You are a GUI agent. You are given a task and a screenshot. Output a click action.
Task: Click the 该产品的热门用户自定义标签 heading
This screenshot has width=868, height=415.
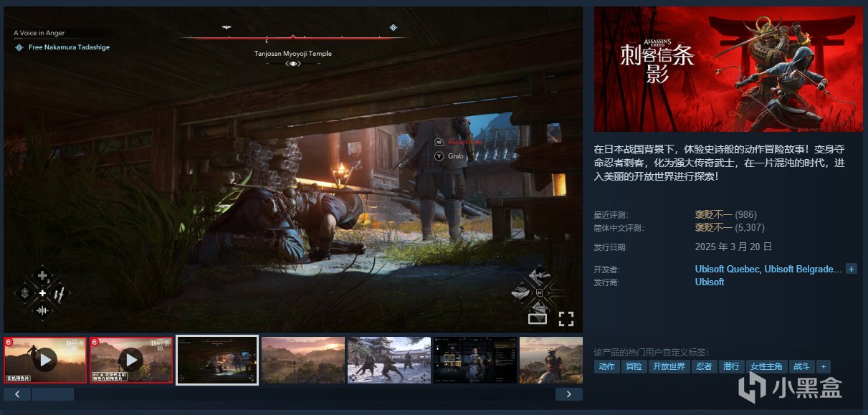pos(652,353)
